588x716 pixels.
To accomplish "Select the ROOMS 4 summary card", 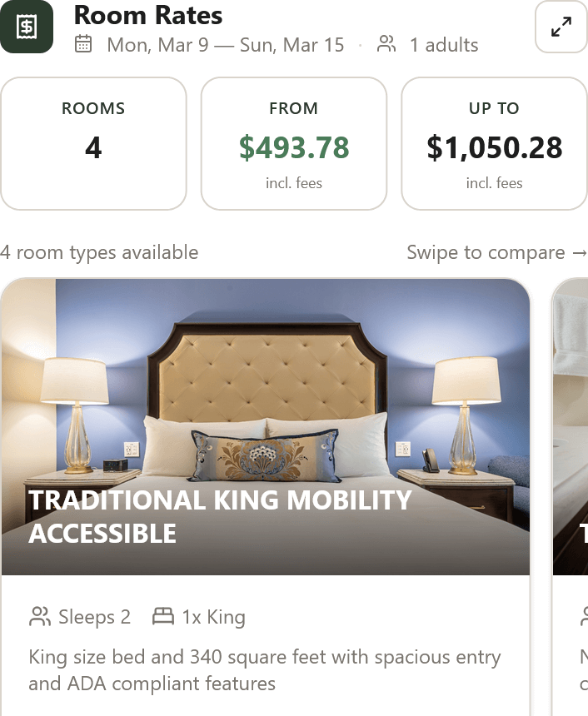I will point(93,143).
